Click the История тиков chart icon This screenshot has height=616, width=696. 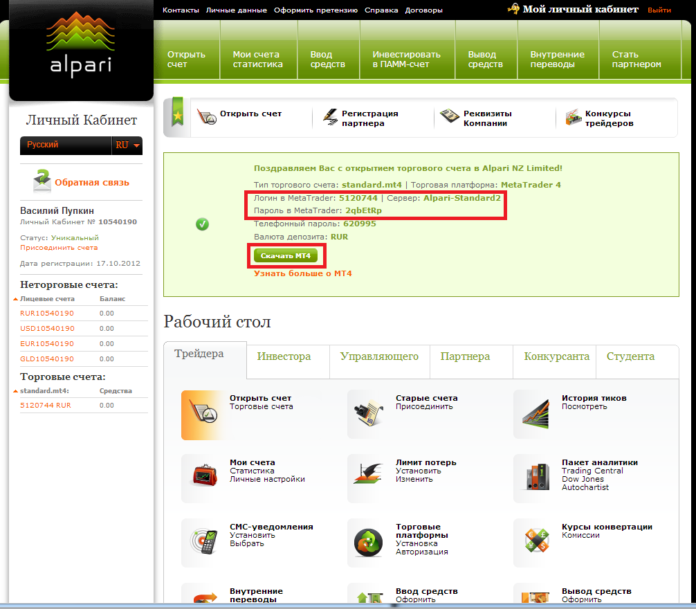click(535, 414)
